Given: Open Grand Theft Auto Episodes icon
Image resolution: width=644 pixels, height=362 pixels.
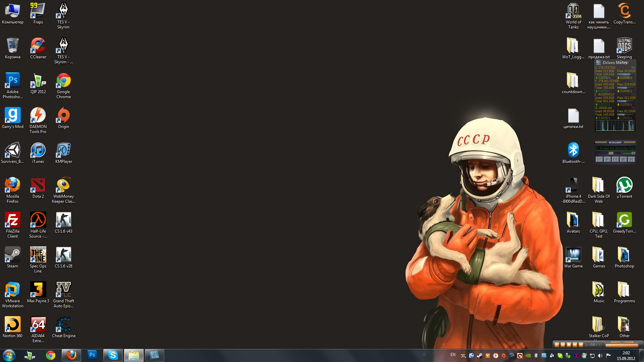Looking at the screenshot, I should click(63, 295).
